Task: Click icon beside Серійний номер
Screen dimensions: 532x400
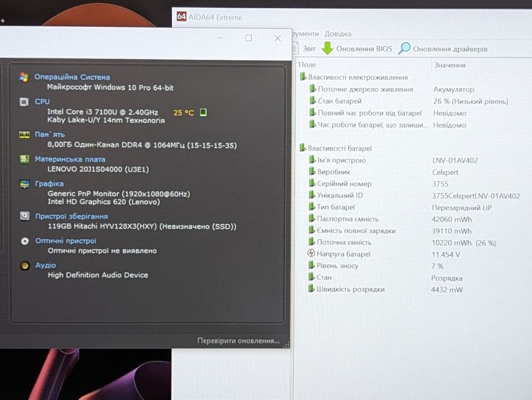Action: point(312,183)
